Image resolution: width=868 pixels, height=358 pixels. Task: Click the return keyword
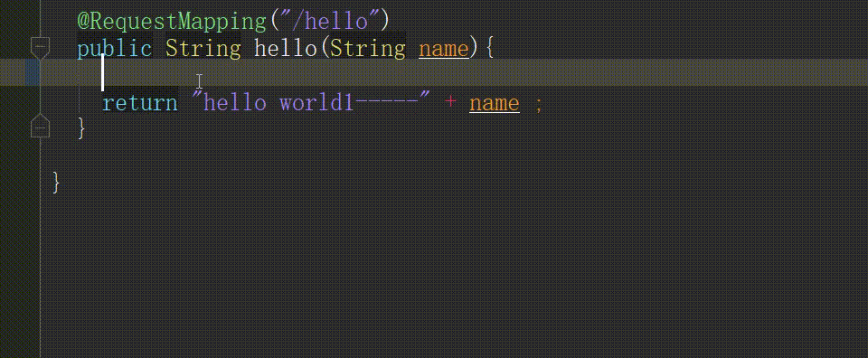click(x=140, y=103)
